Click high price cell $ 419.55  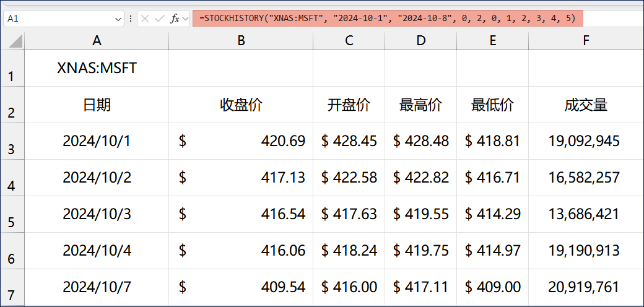421,215
